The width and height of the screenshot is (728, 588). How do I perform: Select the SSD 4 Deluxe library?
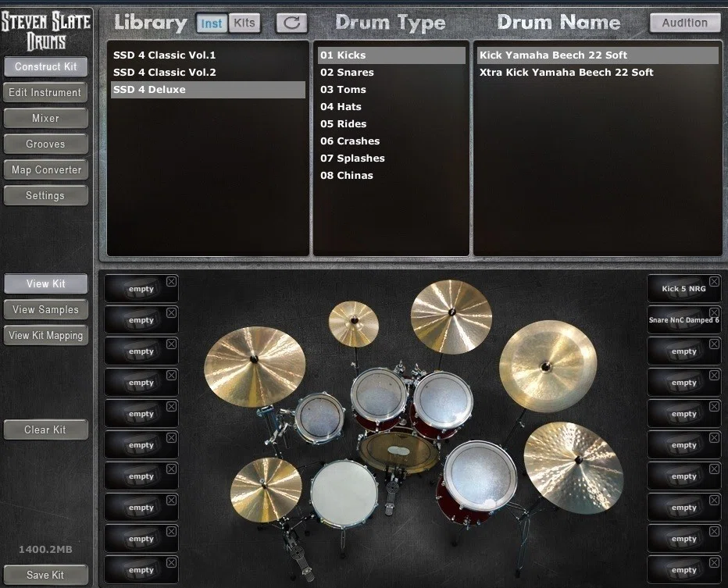208,90
